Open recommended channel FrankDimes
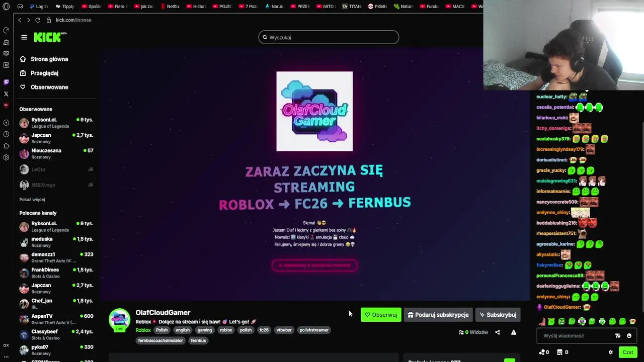The height and width of the screenshot is (362, 644). pyautogui.click(x=56, y=273)
